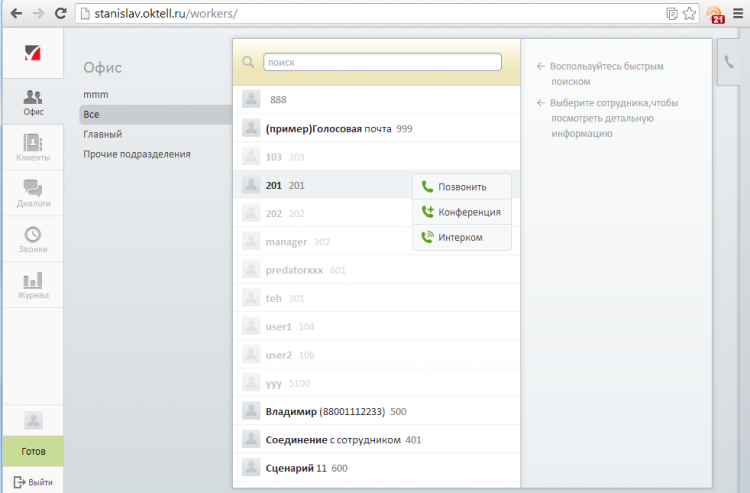Choose Интерком from the popup menu

461,237
